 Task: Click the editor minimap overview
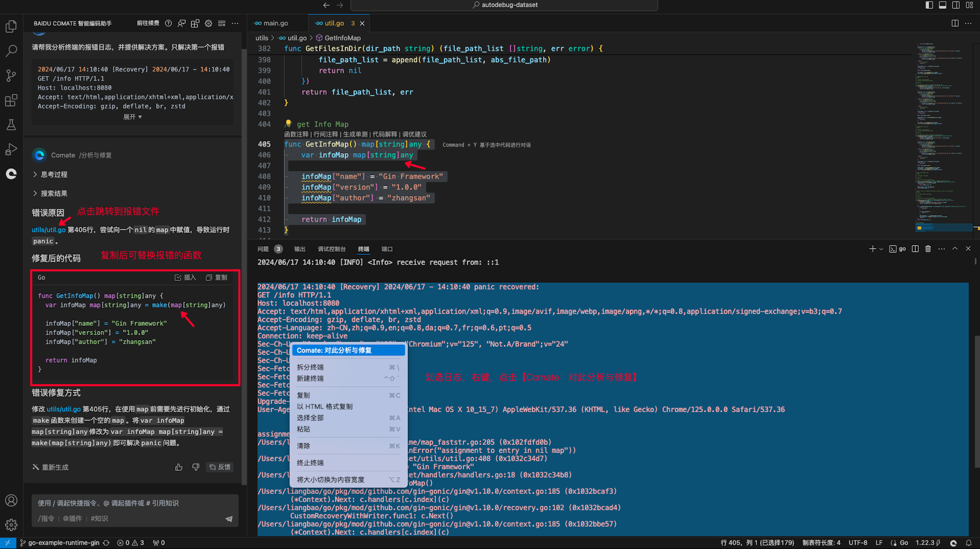[x=943, y=138]
